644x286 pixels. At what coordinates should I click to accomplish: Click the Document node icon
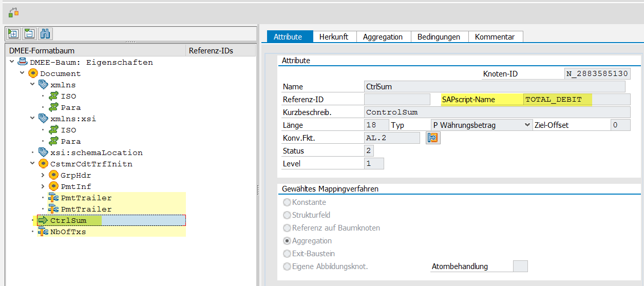click(33, 73)
